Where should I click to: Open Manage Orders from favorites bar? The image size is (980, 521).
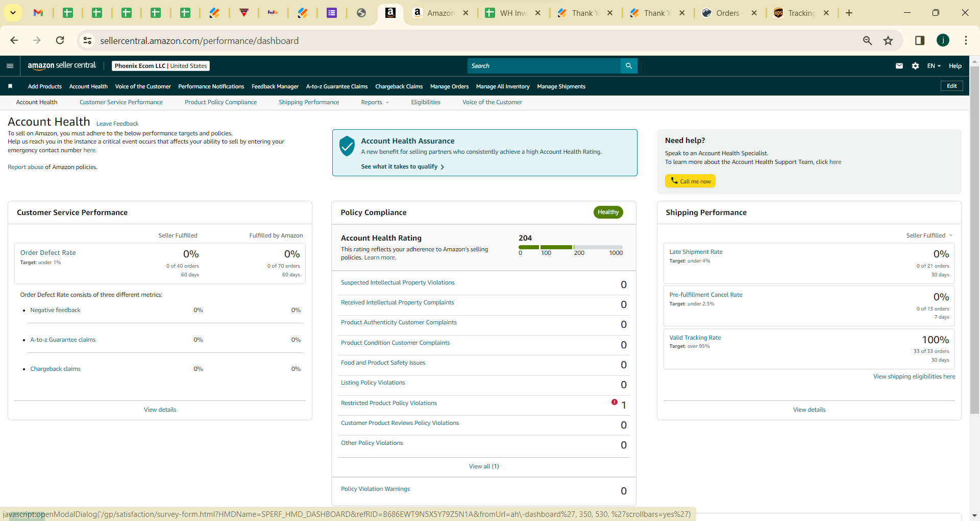(x=449, y=86)
